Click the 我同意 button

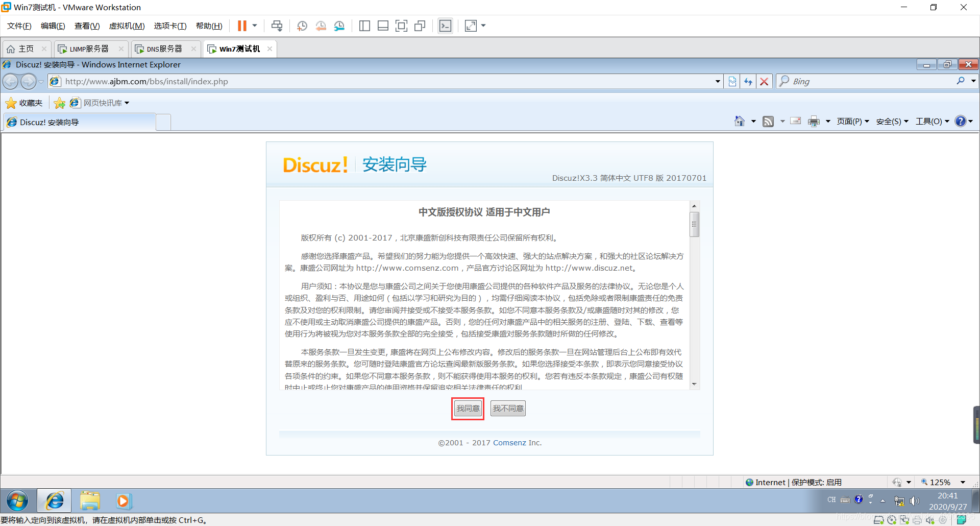click(468, 409)
